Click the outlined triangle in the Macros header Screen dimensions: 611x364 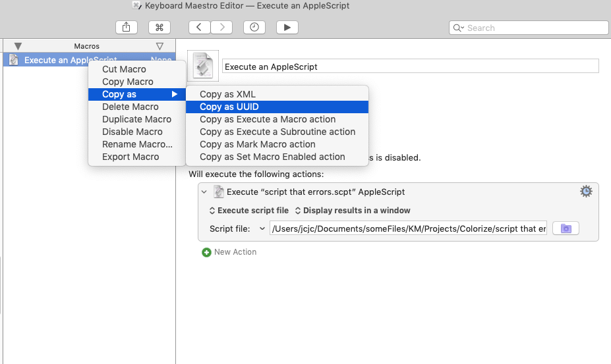160,46
